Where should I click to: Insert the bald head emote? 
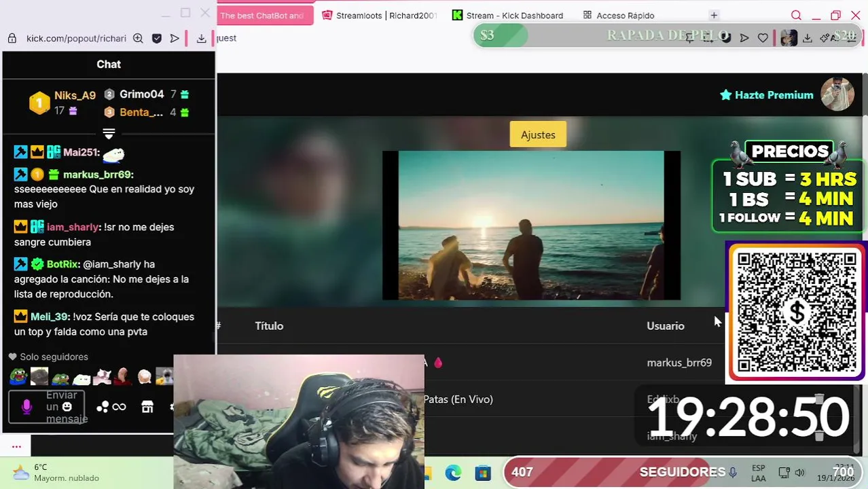[x=123, y=376]
